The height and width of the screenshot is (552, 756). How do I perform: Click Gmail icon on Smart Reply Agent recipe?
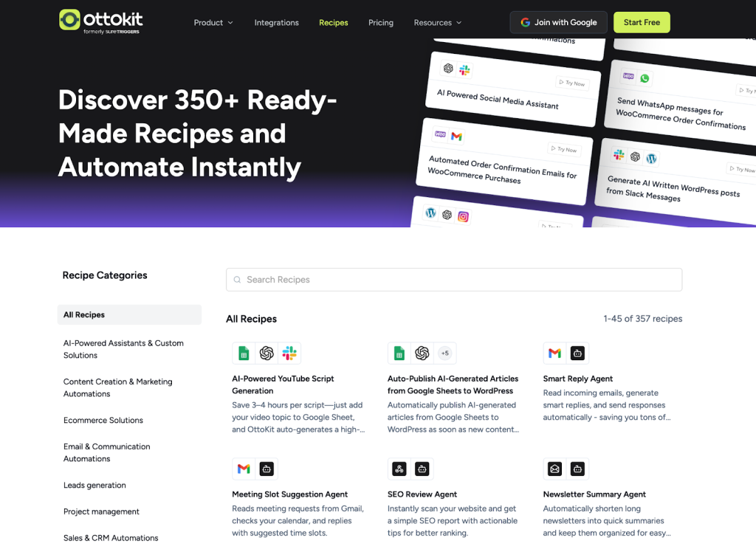[554, 353]
